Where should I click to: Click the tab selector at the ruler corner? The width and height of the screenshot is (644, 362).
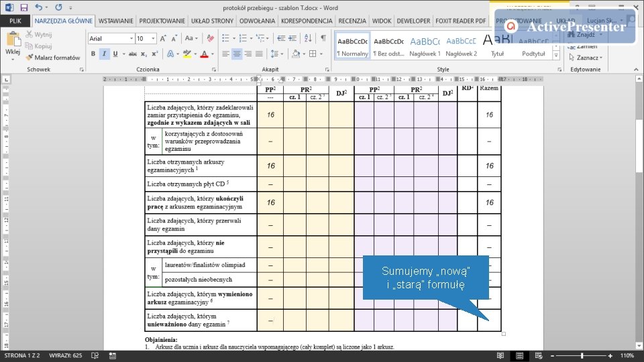tap(6, 80)
